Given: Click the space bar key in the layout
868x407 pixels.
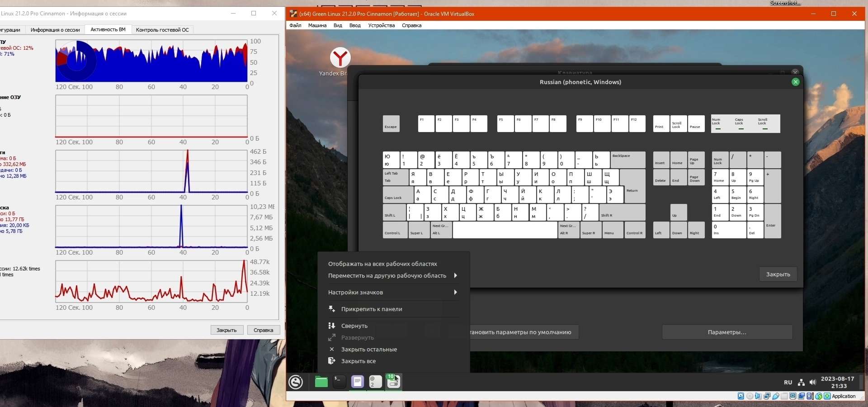Looking at the screenshot, I should pos(505,230).
